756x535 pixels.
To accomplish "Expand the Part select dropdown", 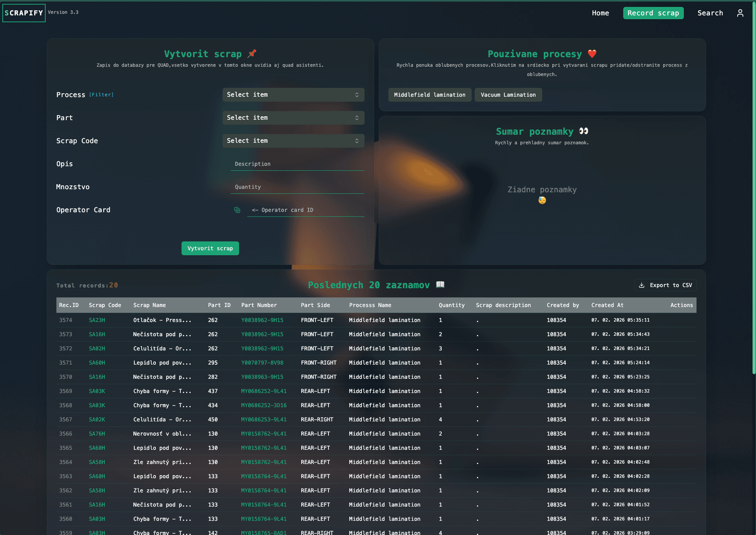I will coord(293,118).
